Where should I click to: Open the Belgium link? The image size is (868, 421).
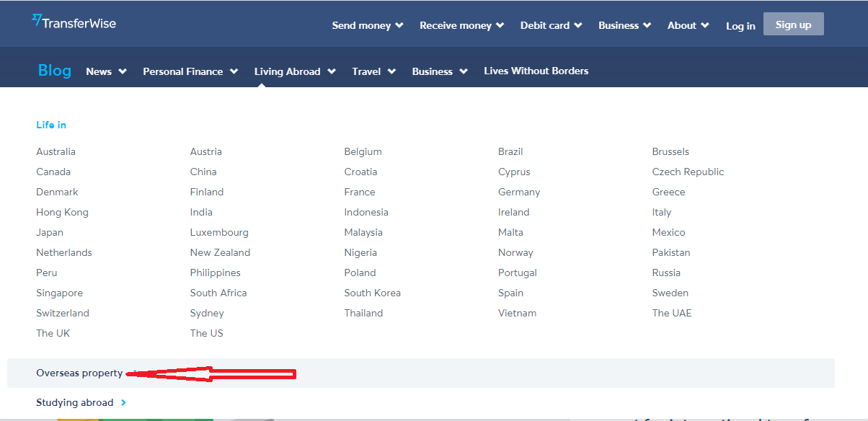(x=363, y=151)
